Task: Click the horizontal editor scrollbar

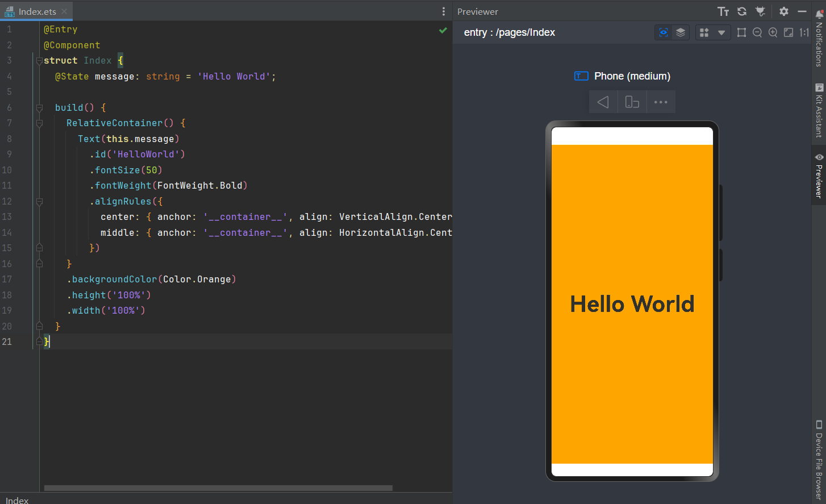Action: pyautogui.click(x=218, y=488)
